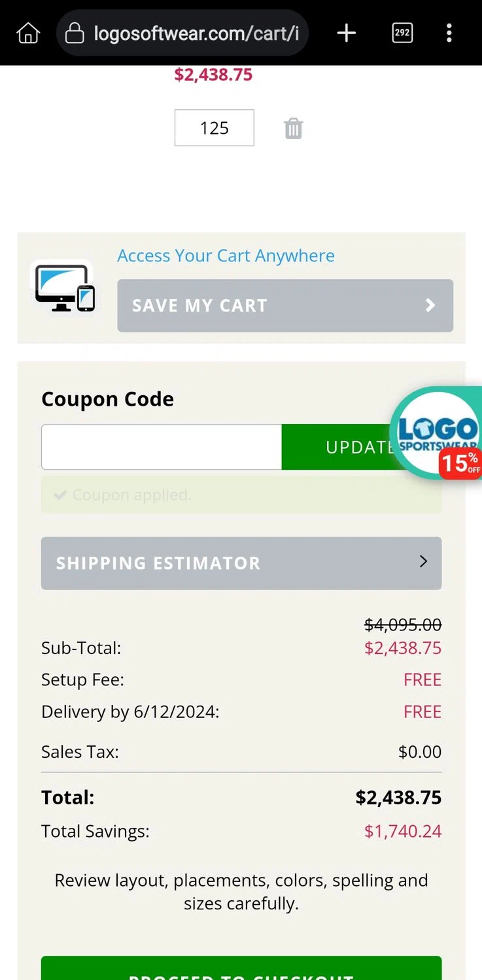
Task: Tap the Total Savings amount $1,740.24
Action: 402,831
